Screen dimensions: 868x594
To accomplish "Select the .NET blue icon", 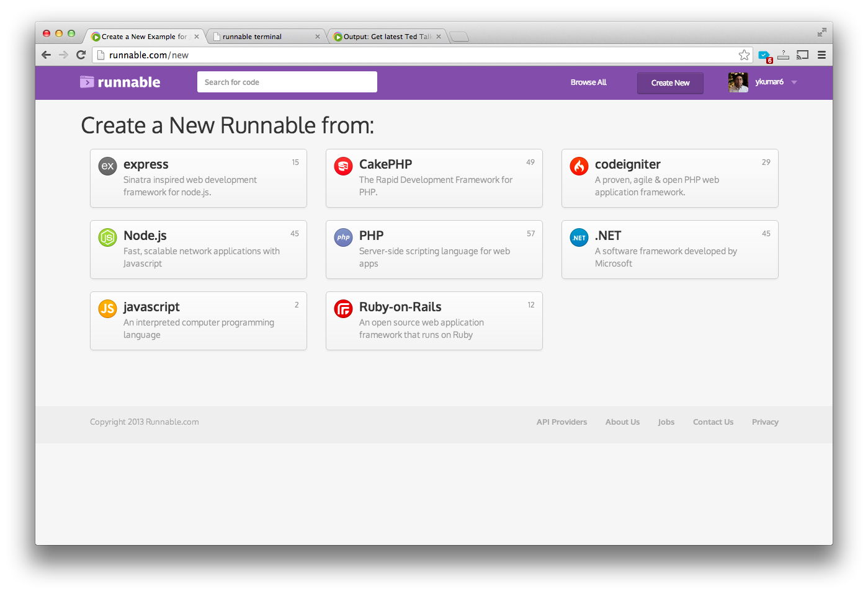I will coord(579,237).
